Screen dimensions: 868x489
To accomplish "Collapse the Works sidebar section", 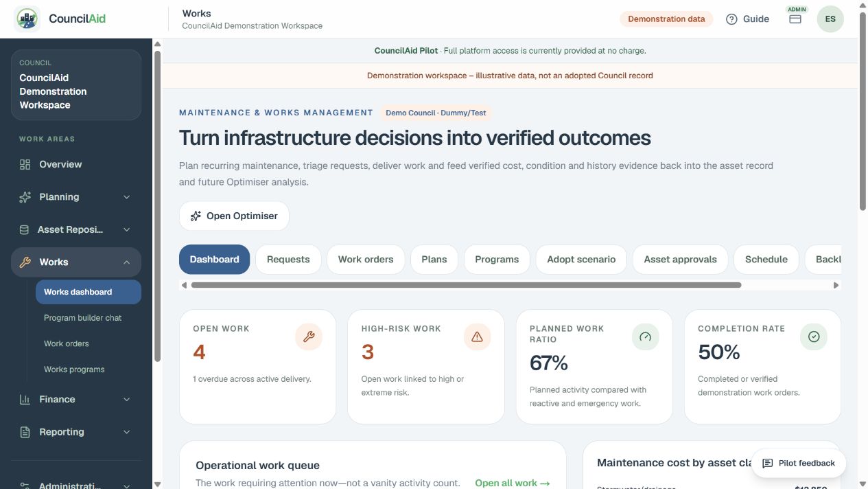I will coord(76,262).
